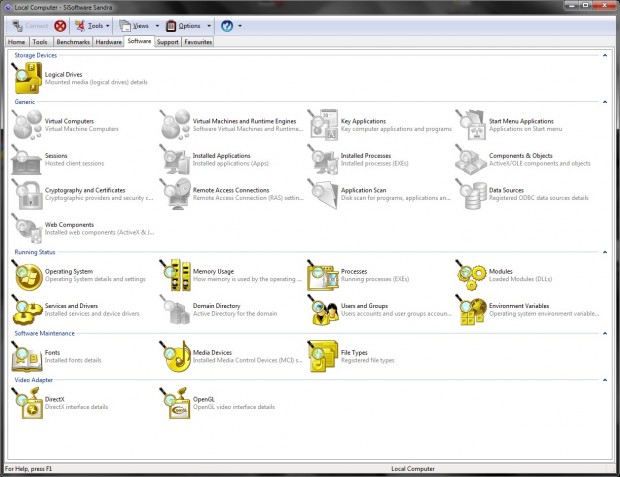Open the Memory Usage icon
620x477 pixels.
[175, 275]
